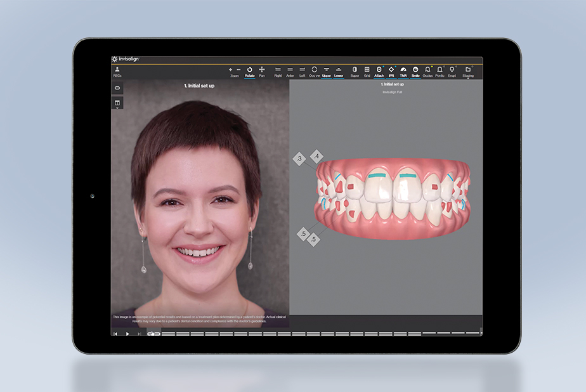Toggle Attach attachments display
586x392 pixels.
coord(379,70)
